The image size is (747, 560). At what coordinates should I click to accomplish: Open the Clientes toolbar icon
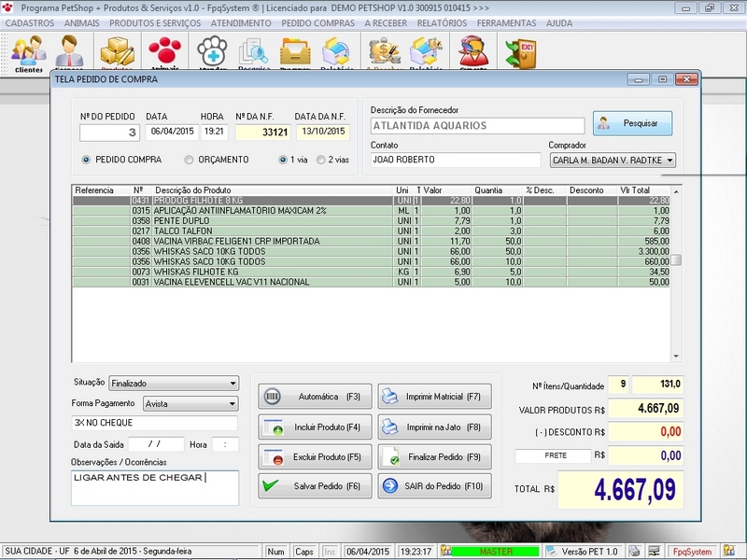point(29,53)
